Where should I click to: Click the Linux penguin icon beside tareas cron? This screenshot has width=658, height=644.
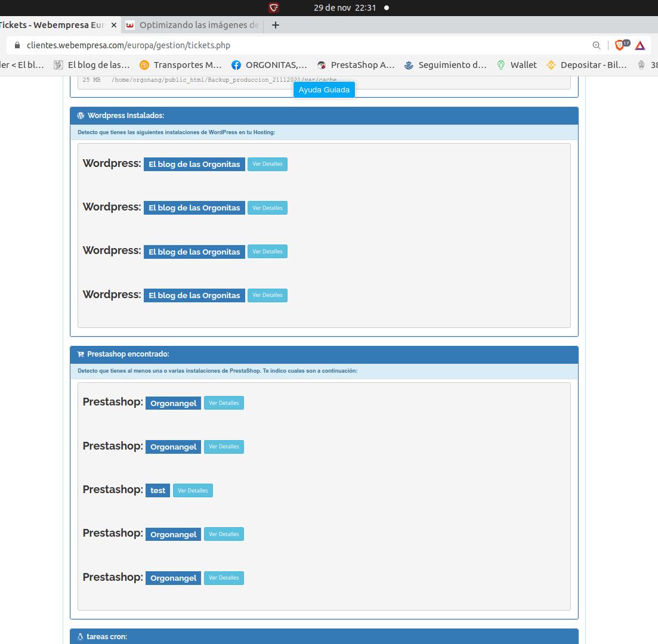pos(80,637)
